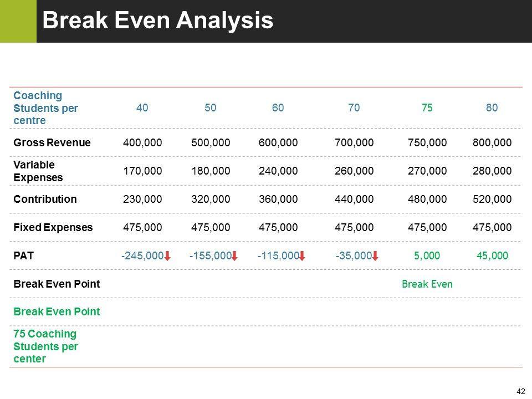This screenshot has height=399, width=532.
Task: Select the column header 50
Action: (x=211, y=108)
